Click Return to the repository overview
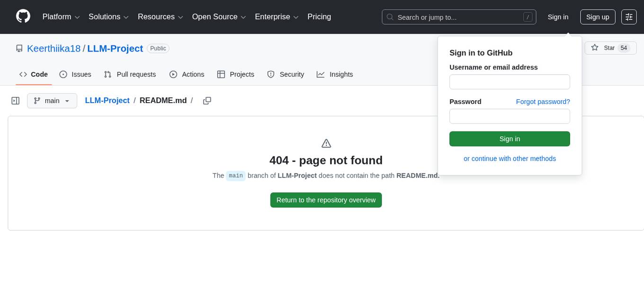 point(326,200)
